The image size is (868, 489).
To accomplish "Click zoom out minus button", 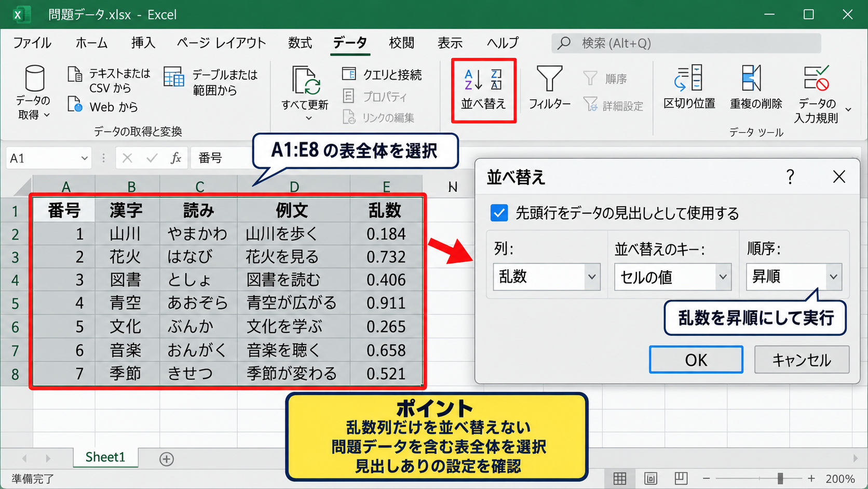I will pos(706,478).
